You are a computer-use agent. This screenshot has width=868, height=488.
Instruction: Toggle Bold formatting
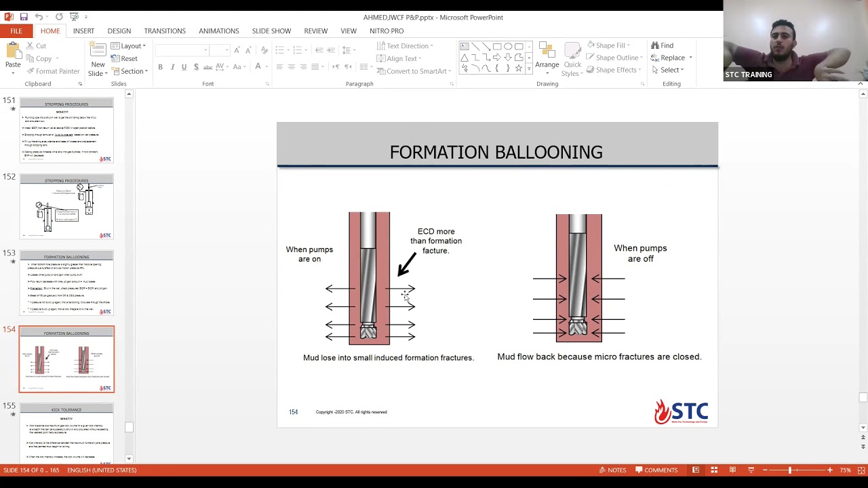[x=160, y=67]
